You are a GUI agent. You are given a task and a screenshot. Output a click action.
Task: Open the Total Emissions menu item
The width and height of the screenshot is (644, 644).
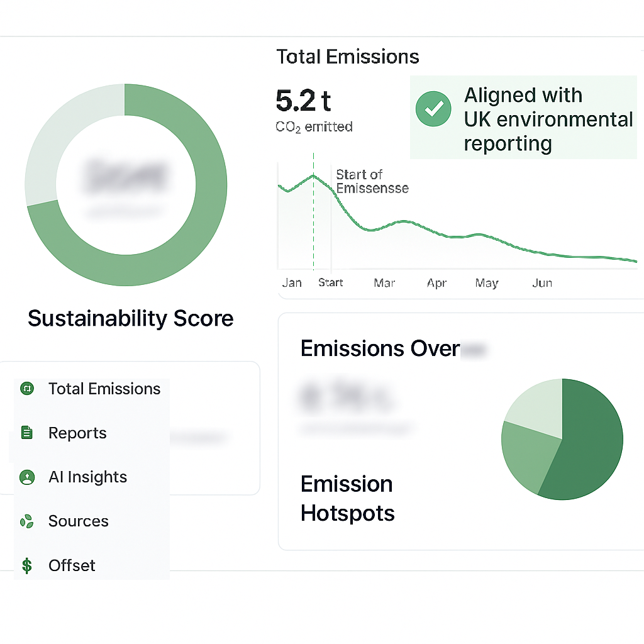point(104,389)
